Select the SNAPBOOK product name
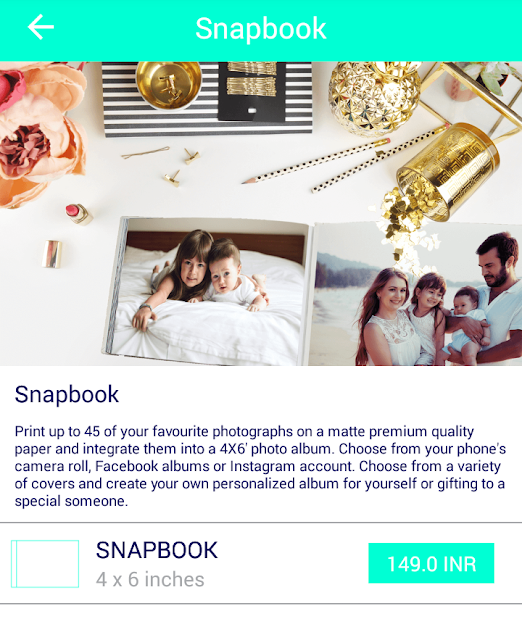 pos(157,550)
